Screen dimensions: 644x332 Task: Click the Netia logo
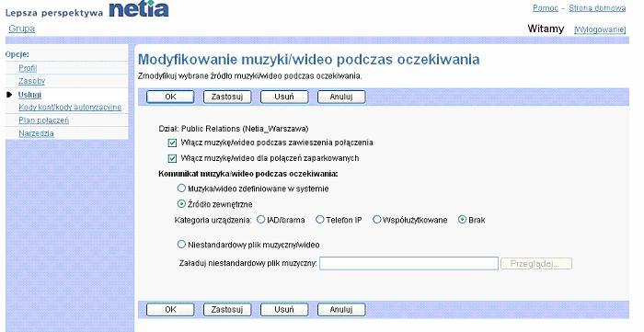coord(139,8)
